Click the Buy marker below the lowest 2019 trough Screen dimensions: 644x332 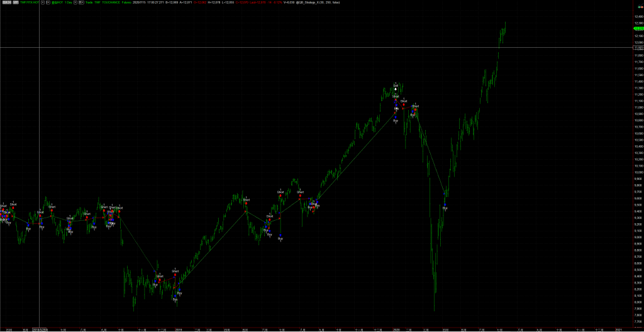175,298
